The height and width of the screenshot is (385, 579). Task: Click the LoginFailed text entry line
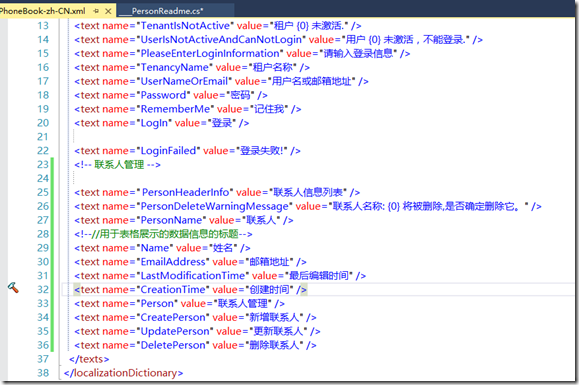click(x=187, y=151)
